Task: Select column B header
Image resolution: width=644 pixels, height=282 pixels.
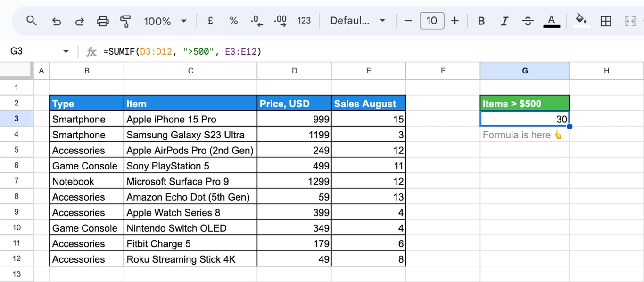Action: click(x=87, y=71)
